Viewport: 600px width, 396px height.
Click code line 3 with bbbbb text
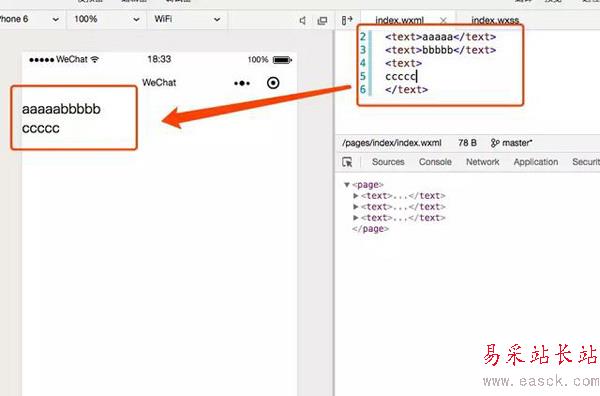440,50
